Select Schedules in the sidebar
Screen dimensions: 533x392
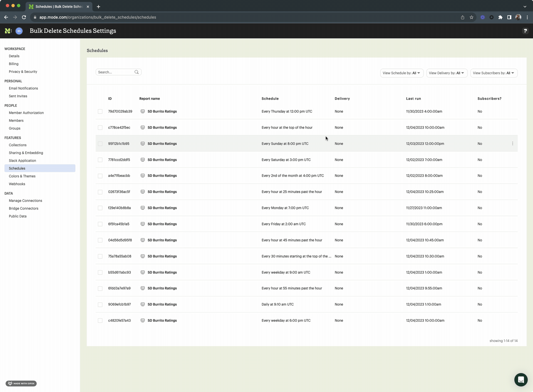pos(40,168)
